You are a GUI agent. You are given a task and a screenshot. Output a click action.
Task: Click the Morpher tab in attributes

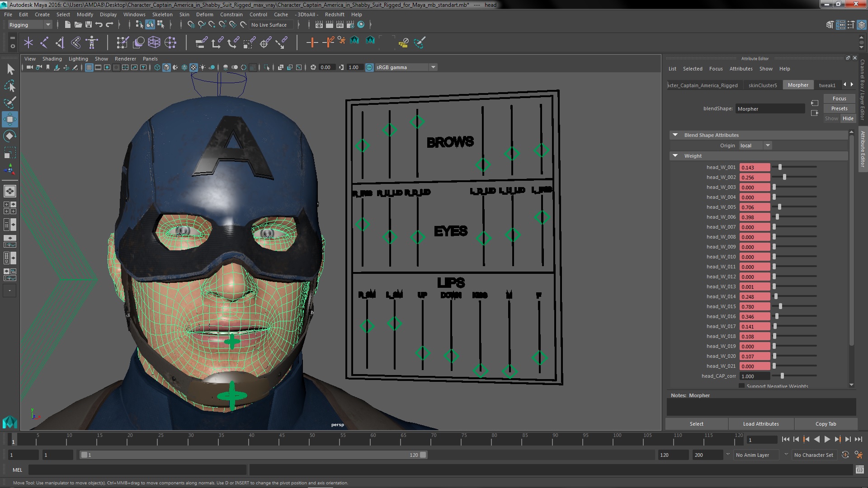(797, 84)
